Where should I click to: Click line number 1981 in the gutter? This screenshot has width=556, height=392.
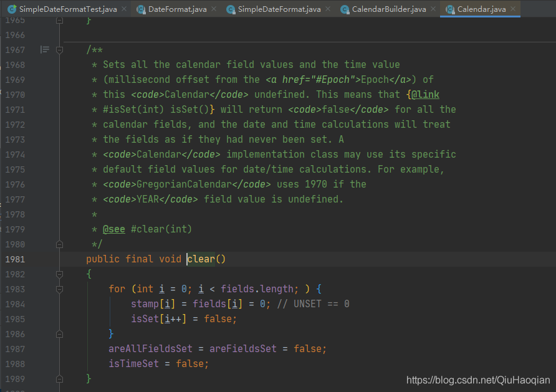coord(15,259)
